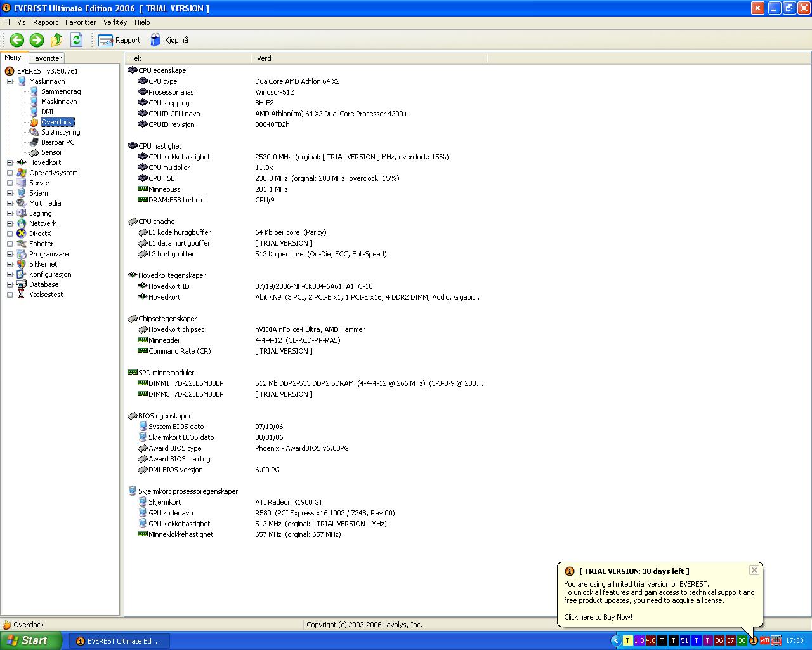Click the Multimedia speaker icon in tree

[x=22, y=203]
